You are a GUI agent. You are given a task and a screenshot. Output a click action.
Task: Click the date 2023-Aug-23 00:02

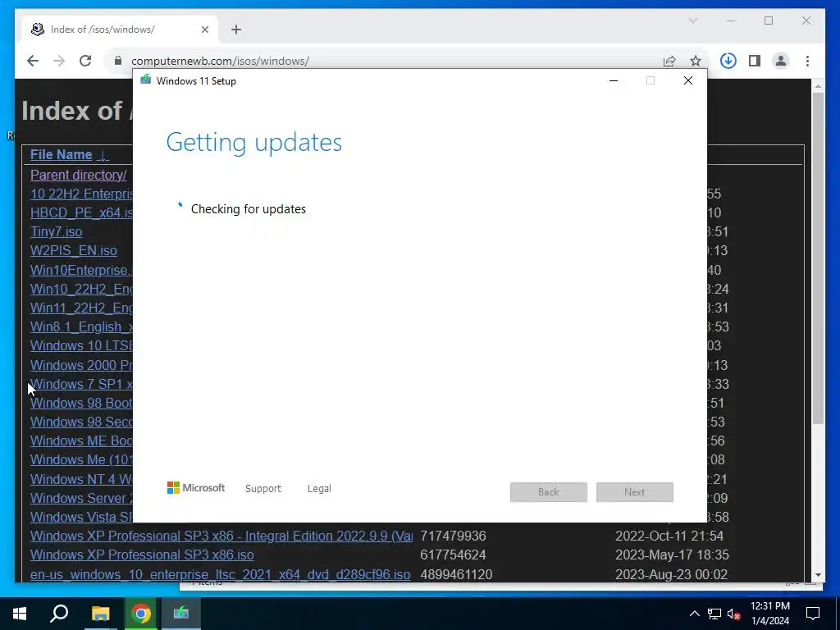[671, 575]
